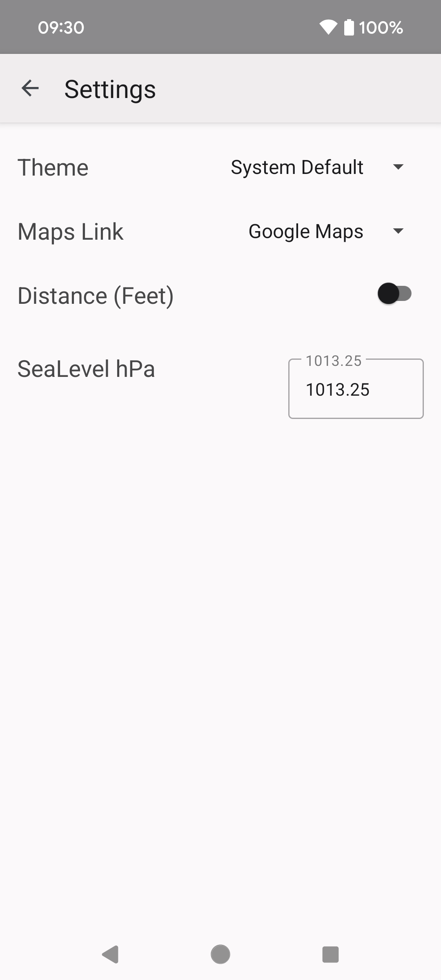Open the Maps Link dropdown arrow
The height and width of the screenshot is (980, 441).
[398, 231]
